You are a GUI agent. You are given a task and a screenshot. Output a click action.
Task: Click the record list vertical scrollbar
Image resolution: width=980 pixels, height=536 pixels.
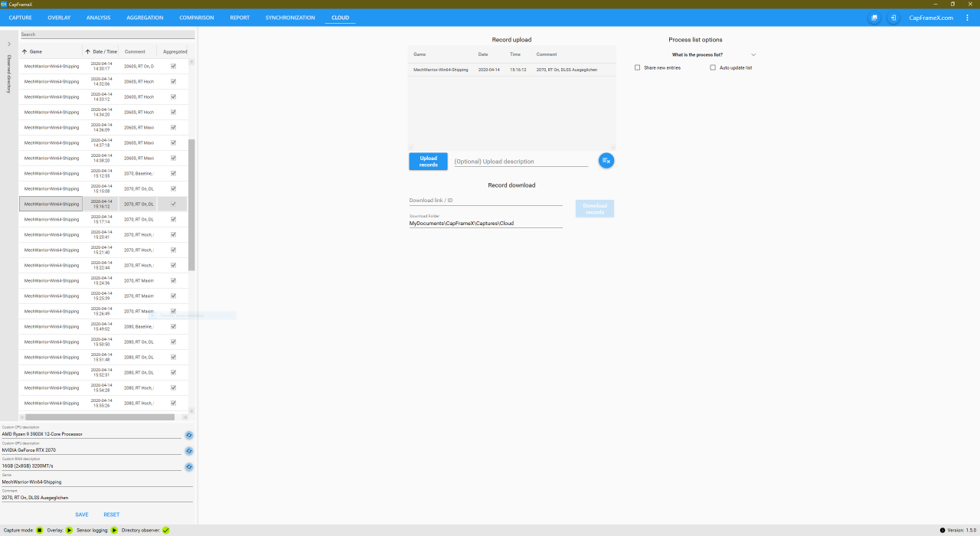192,205
